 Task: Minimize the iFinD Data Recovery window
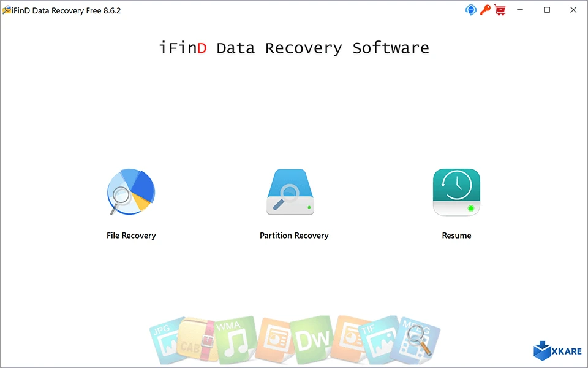click(x=520, y=10)
